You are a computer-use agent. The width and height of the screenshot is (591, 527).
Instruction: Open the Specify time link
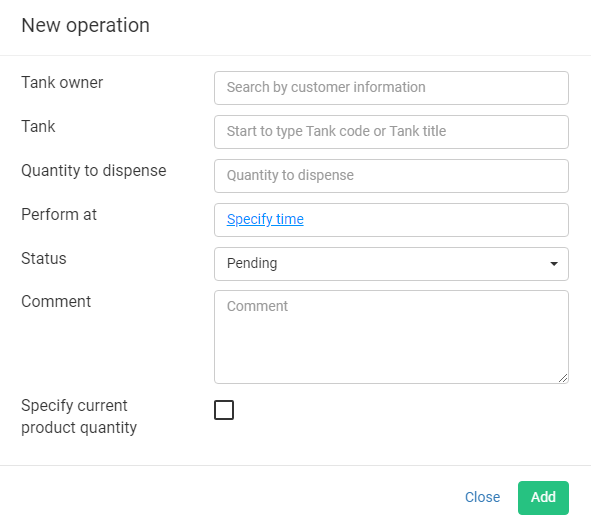(265, 219)
